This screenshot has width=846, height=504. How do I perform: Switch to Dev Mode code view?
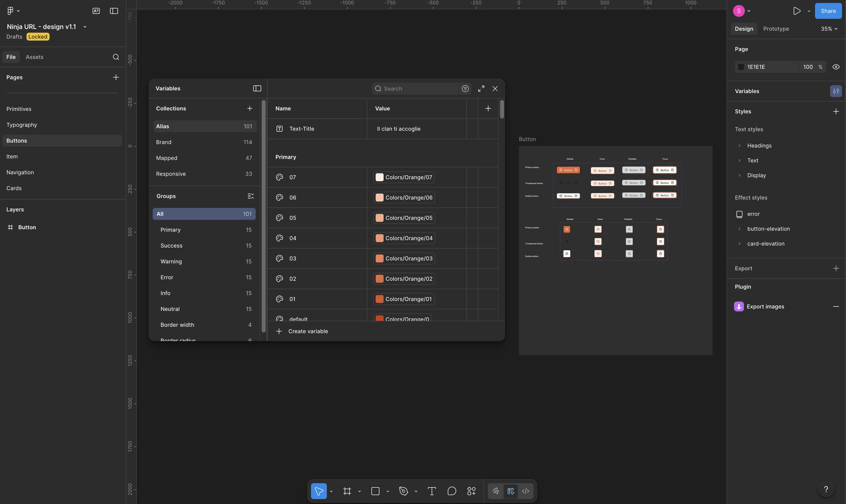click(526, 491)
